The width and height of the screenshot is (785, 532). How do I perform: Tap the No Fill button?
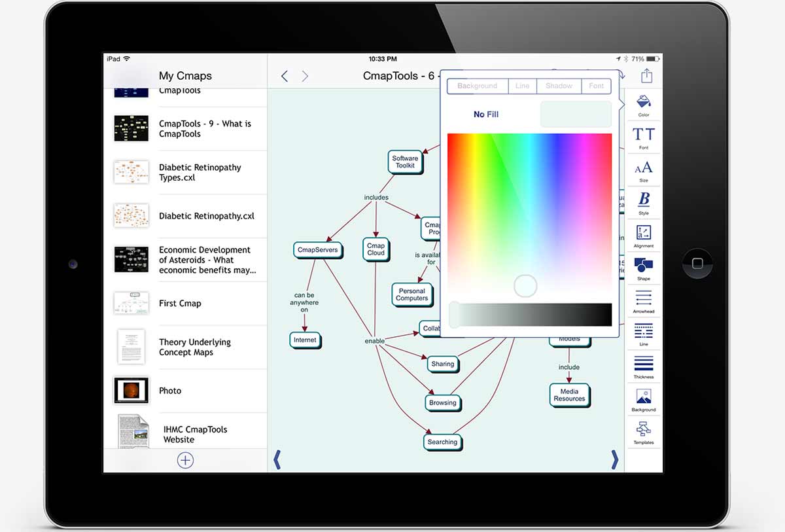(x=486, y=115)
